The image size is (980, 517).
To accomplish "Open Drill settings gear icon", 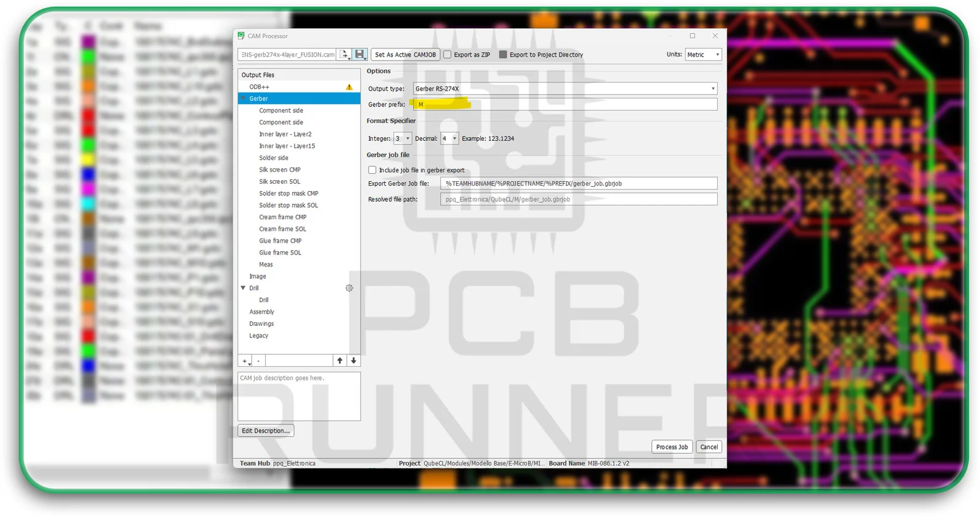I will [x=349, y=288].
